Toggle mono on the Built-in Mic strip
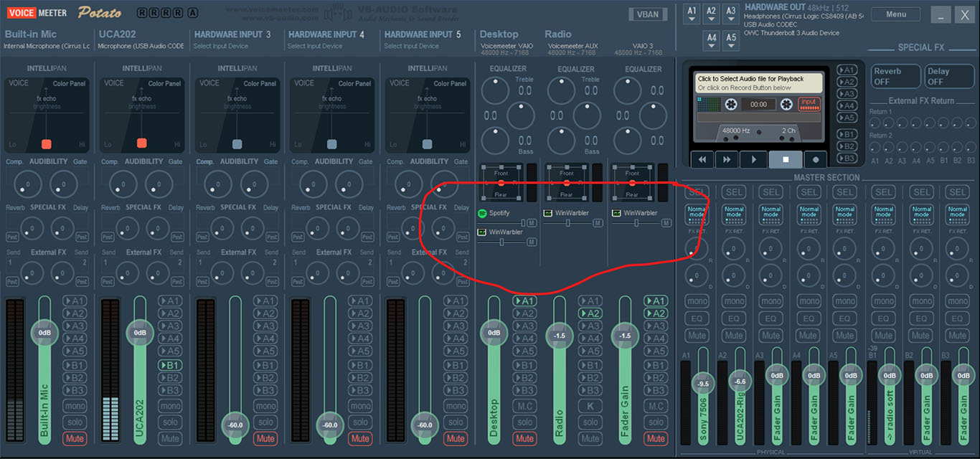The height and width of the screenshot is (459, 980). coord(75,406)
